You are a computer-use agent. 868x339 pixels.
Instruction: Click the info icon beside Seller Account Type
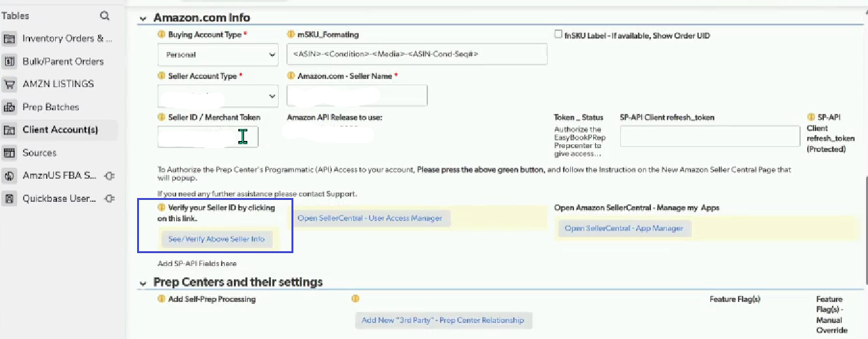pyautogui.click(x=161, y=76)
